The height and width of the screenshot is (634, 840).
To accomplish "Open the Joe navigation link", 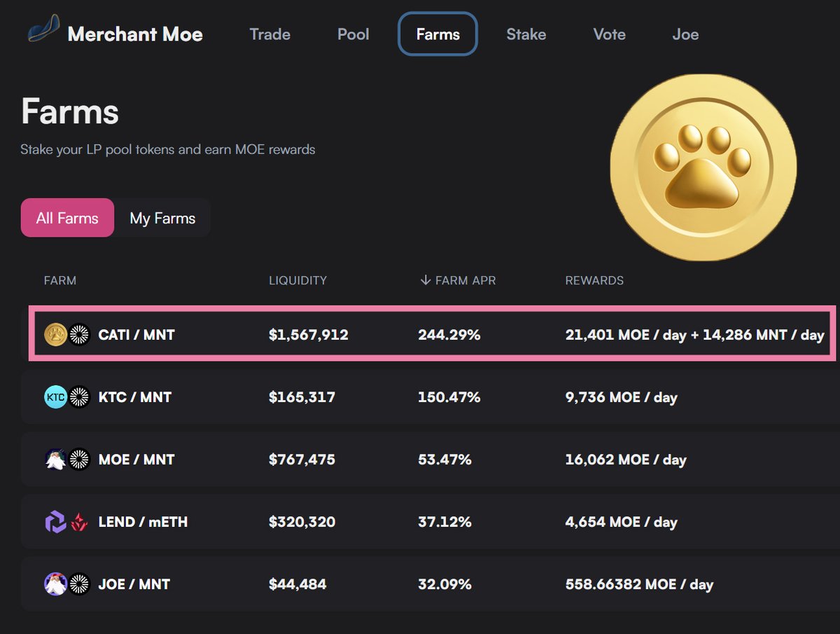I will [x=685, y=34].
